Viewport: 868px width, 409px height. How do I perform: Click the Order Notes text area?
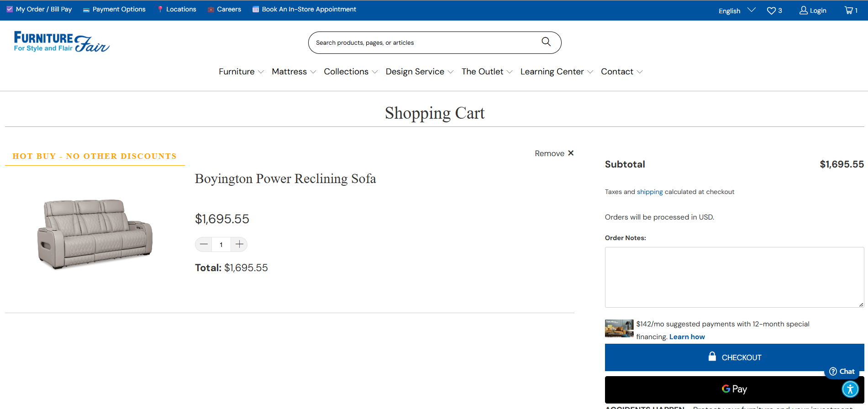coord(734,277)
